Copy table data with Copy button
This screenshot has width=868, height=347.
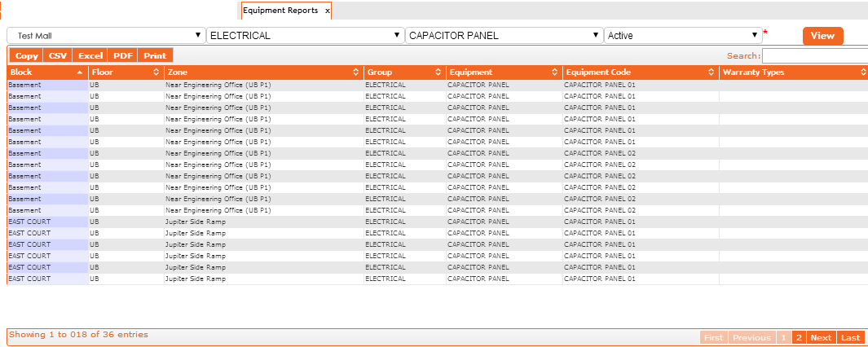click(x=26, y=56)
